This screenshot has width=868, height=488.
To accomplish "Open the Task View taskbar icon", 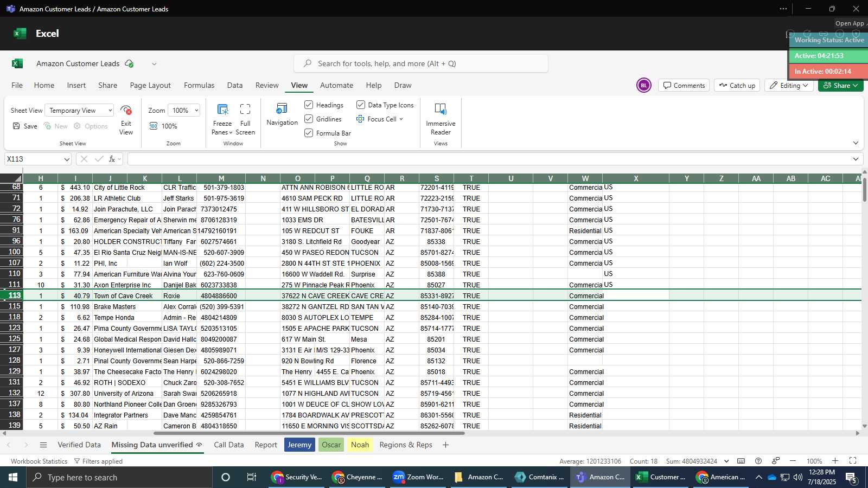I will [x=251, y=477].
